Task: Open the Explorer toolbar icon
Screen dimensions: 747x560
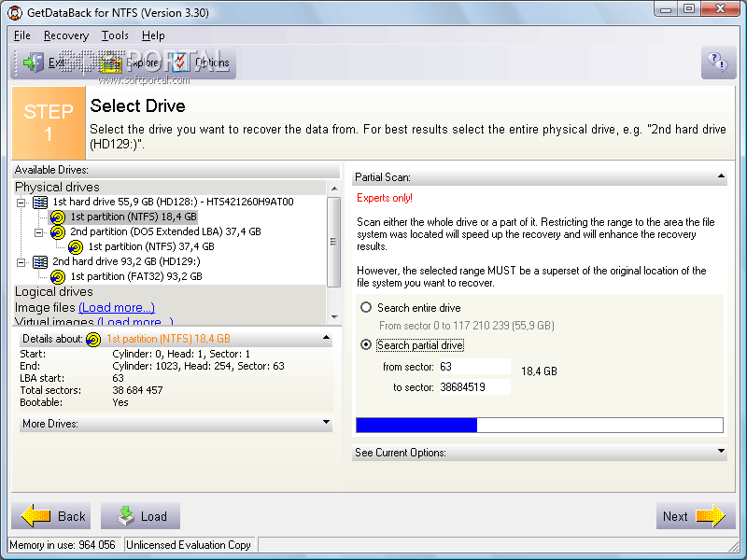Action: point(110,63)
